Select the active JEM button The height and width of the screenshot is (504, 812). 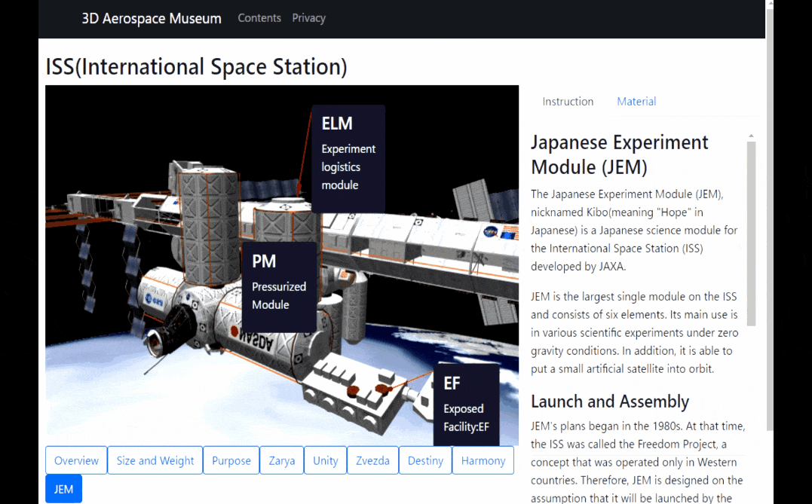pos(63,488)
